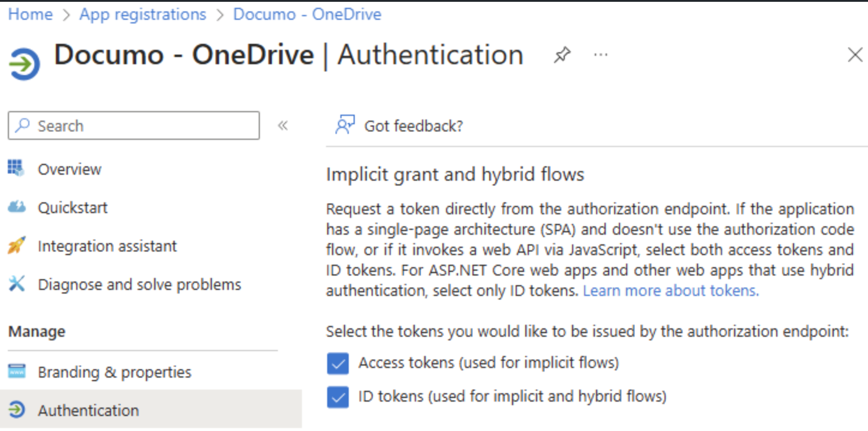Viewport: 868px width, 431px height.
Task: Uncheck the Access tokens checkbox
Action: 338,363
